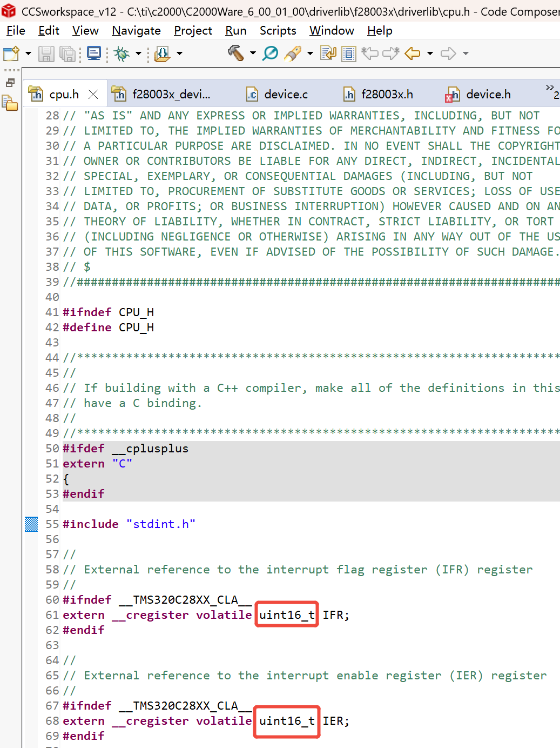Open the Back history dropdown arrow

coord(430,54)
